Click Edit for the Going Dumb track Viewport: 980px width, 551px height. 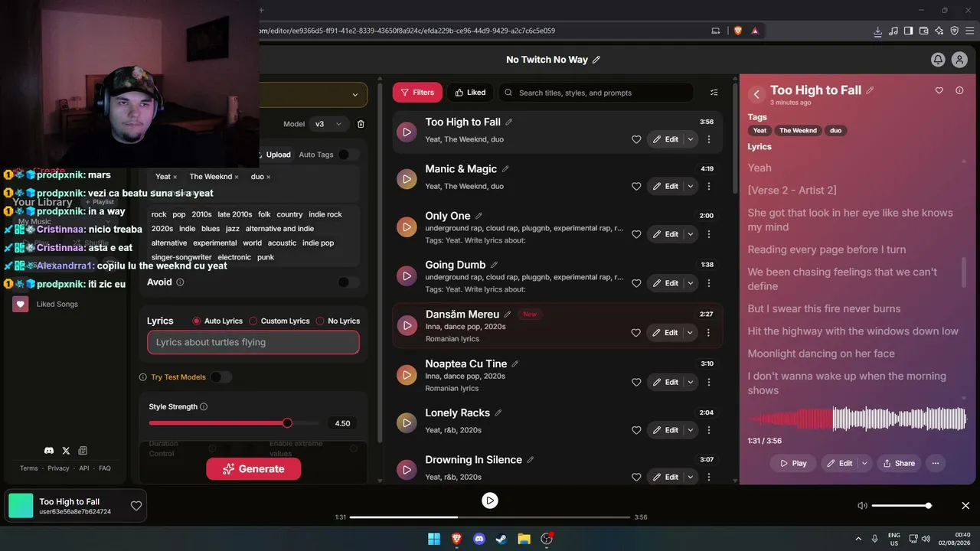(x=665, y=283)
